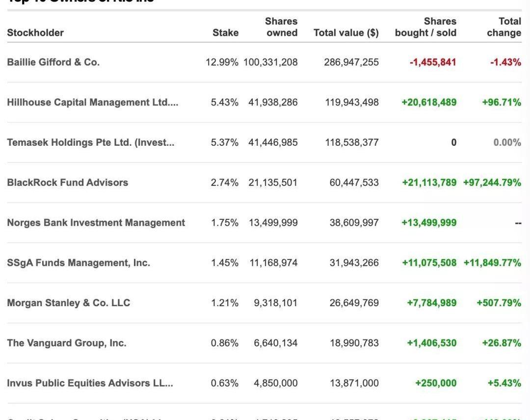Viewport: 530px width, 420px height.
Task: Select total change -1.43%
Action: click(x=505, y=62)
